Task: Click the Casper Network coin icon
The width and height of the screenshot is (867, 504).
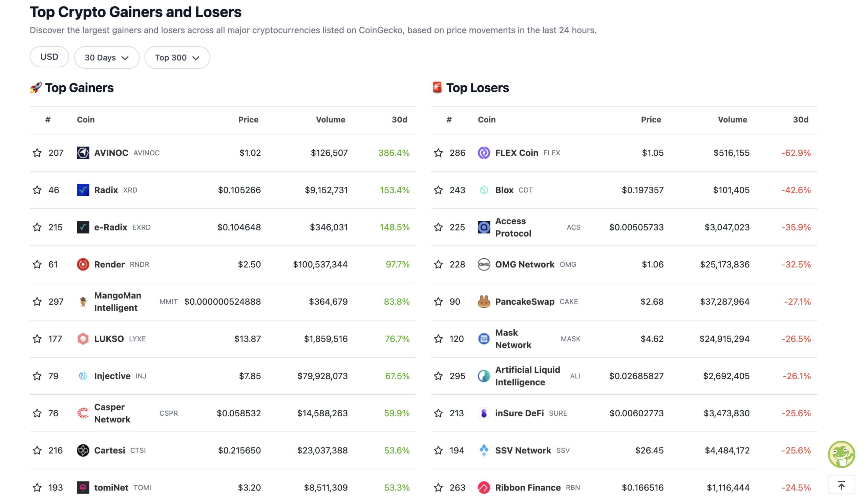Action: (x=83, y=413)
